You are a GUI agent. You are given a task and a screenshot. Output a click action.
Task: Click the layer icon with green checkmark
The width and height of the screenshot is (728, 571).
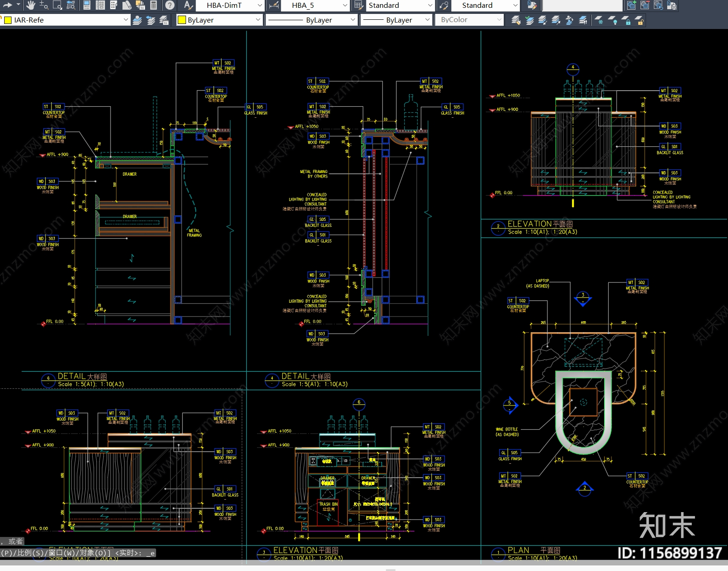click(530, 20)
